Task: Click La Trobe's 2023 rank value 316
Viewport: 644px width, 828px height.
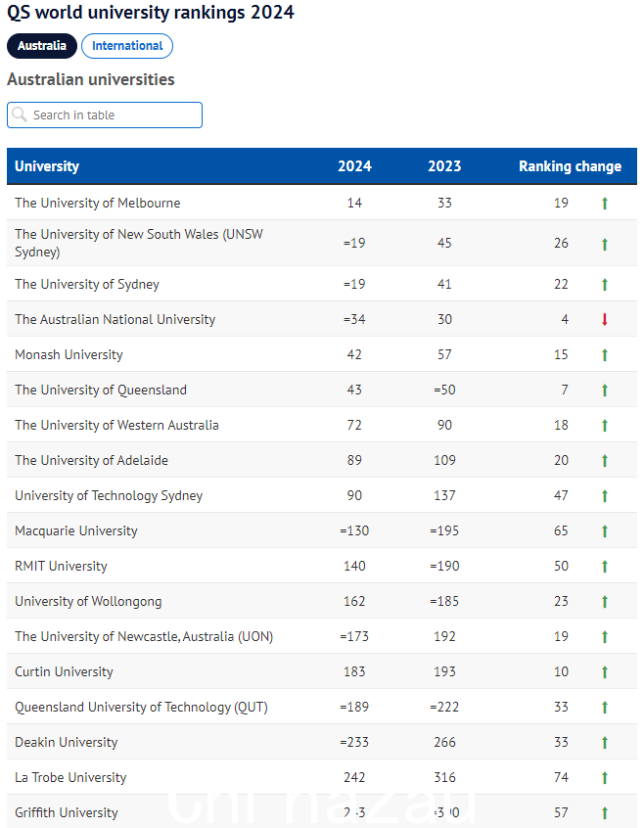Action: pos(444,777)
